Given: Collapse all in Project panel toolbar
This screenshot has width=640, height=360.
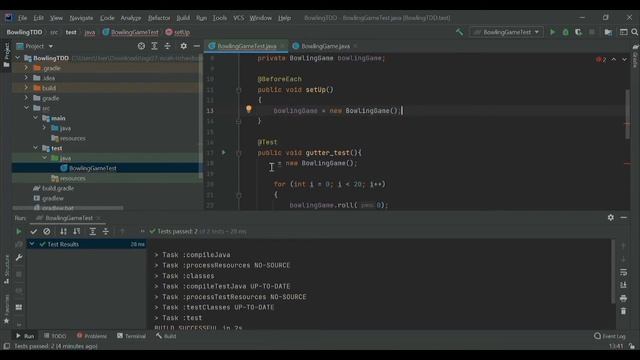Looking at the screenshot, I should [167, 46].
